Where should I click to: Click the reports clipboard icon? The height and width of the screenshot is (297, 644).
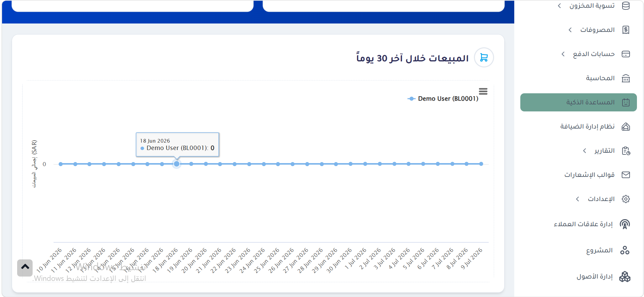pos(626,151)
